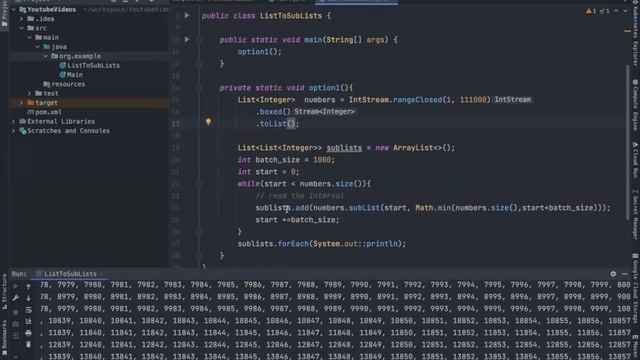Open Bookmarks tool window
This screenshot has width=640, height=360.
click(x=4, y=337)
